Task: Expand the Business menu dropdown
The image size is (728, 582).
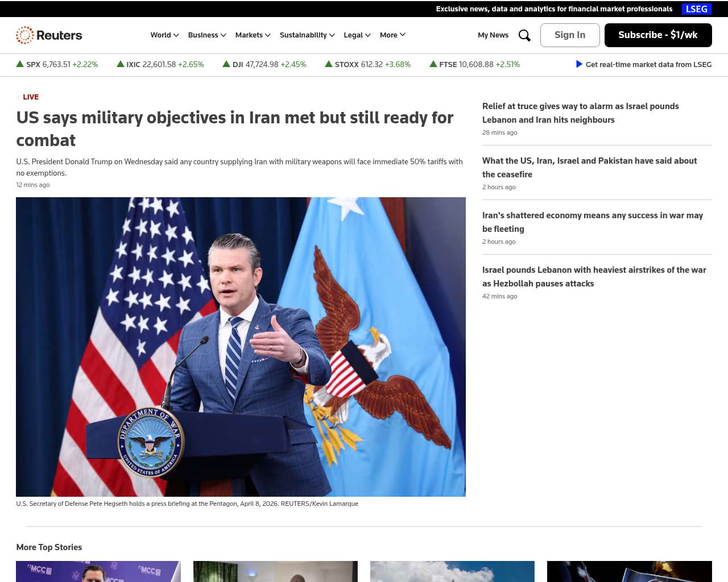Action: pos(207,35)
